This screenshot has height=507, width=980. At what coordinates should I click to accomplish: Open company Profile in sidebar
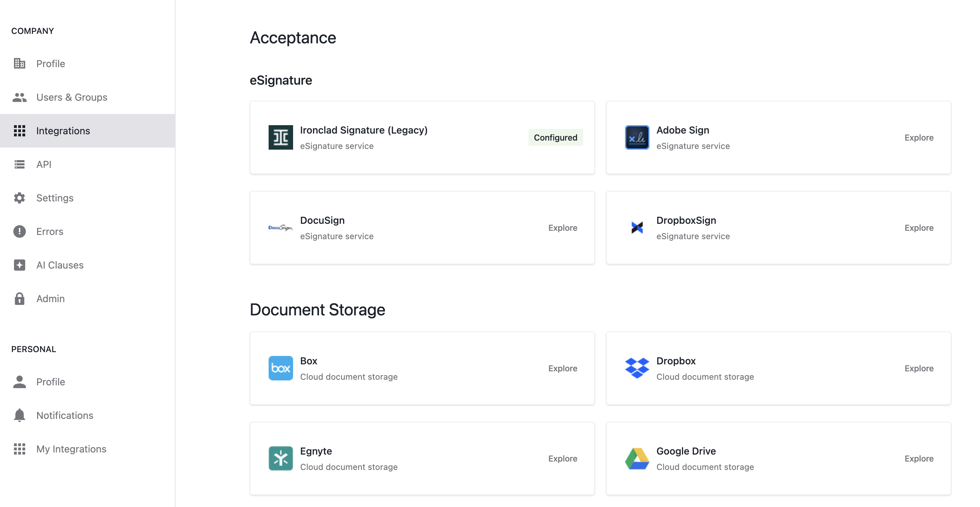click(x=87, y=64)
